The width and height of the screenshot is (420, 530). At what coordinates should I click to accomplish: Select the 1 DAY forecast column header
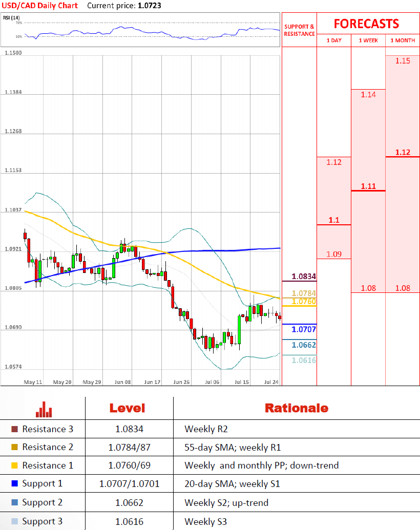coord(334,40)
